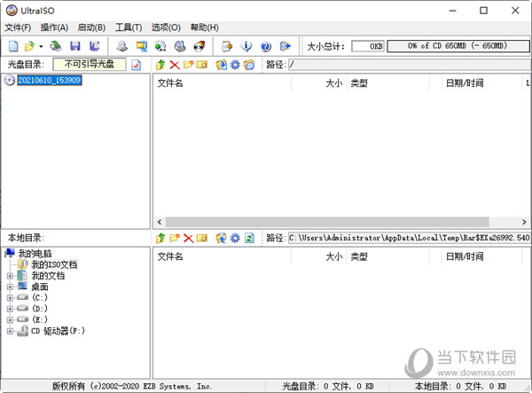Open the 启动(B) menu
The image size is (532, 393).
click(91, 28)
